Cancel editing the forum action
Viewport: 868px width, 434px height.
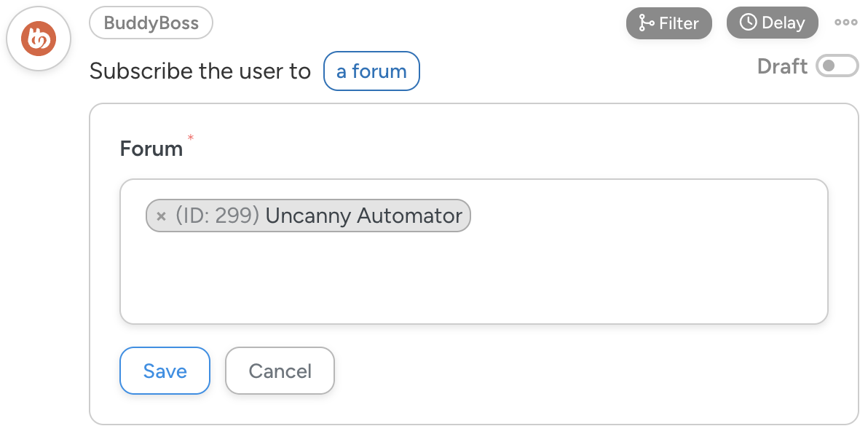[280, 371]
